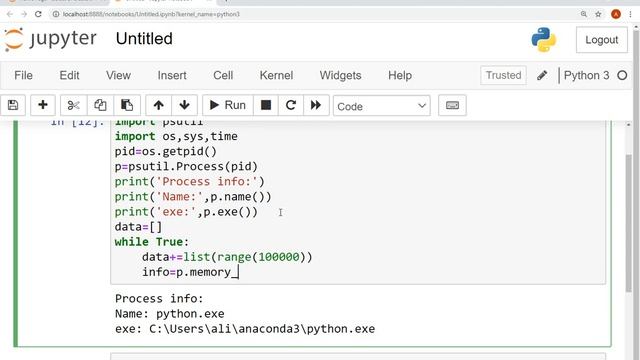640x360 pixels.
Task: Place cursor in info=p.memory_ line
Action: pos(190,272)
